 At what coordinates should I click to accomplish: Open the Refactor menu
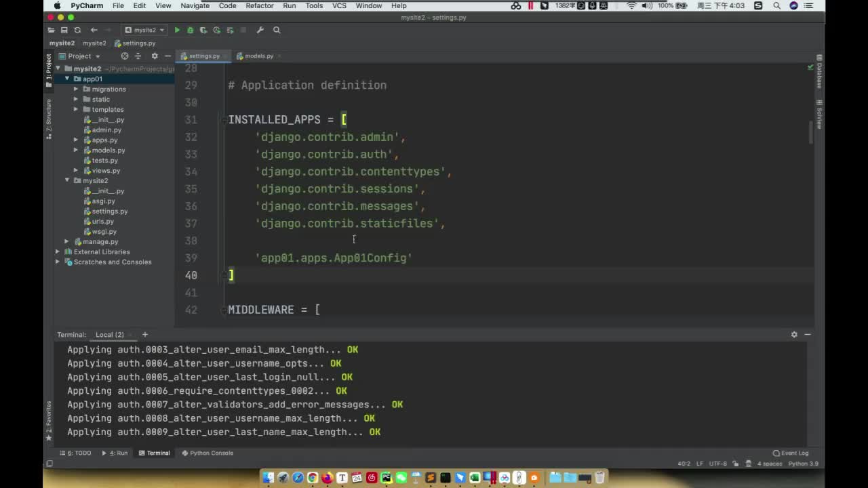260,5
